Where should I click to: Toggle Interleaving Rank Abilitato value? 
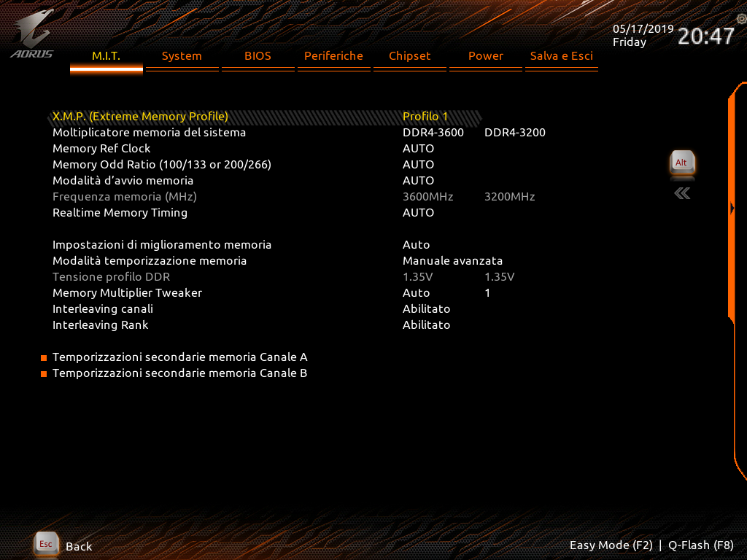pyautogui.click(x=426, y=324)
